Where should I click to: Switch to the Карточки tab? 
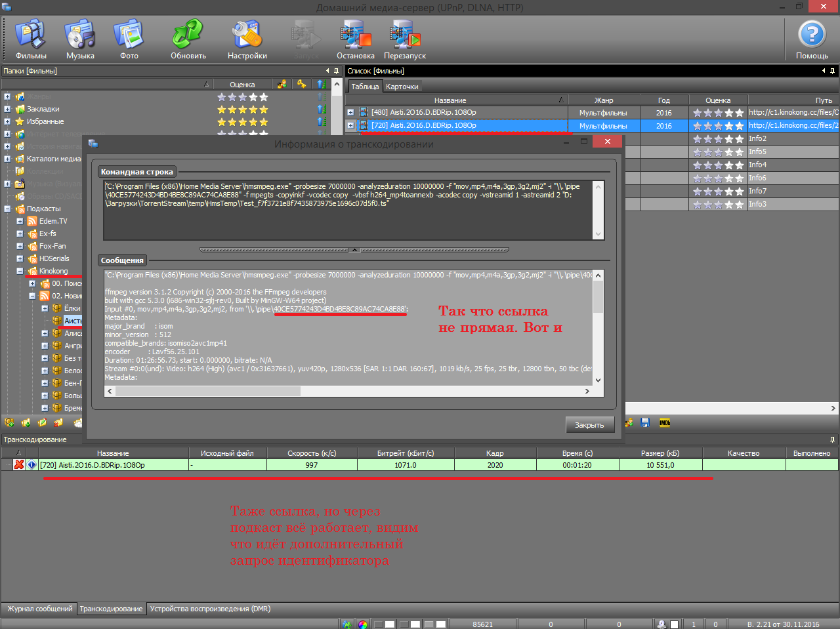coord(402,87)
